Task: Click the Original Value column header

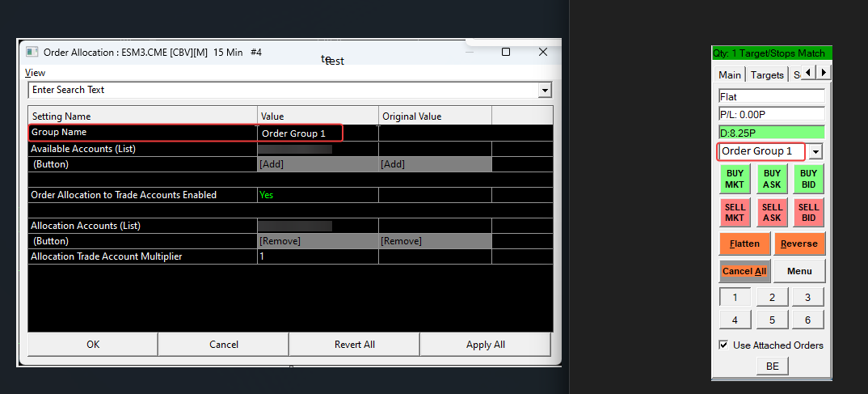Action: pos(435,117)
